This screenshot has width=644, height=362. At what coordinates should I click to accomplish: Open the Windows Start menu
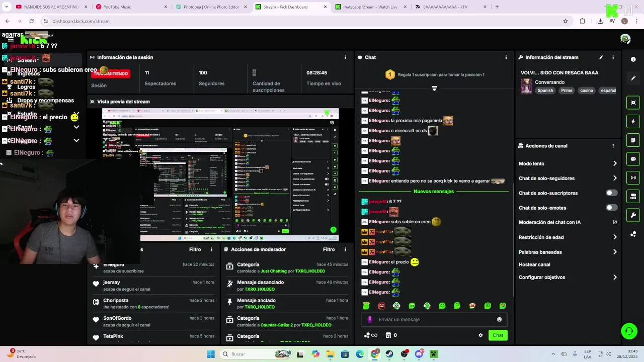coord(211,354)
